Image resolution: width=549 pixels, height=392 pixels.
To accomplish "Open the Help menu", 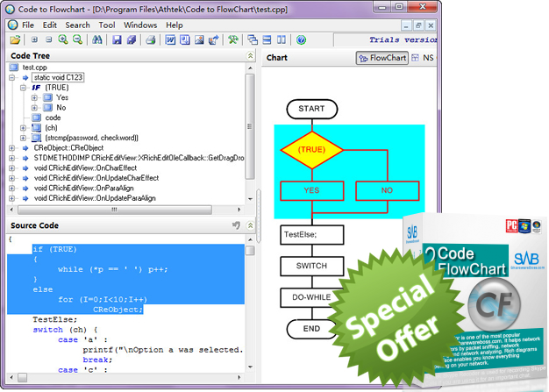I will click(174, 25).
